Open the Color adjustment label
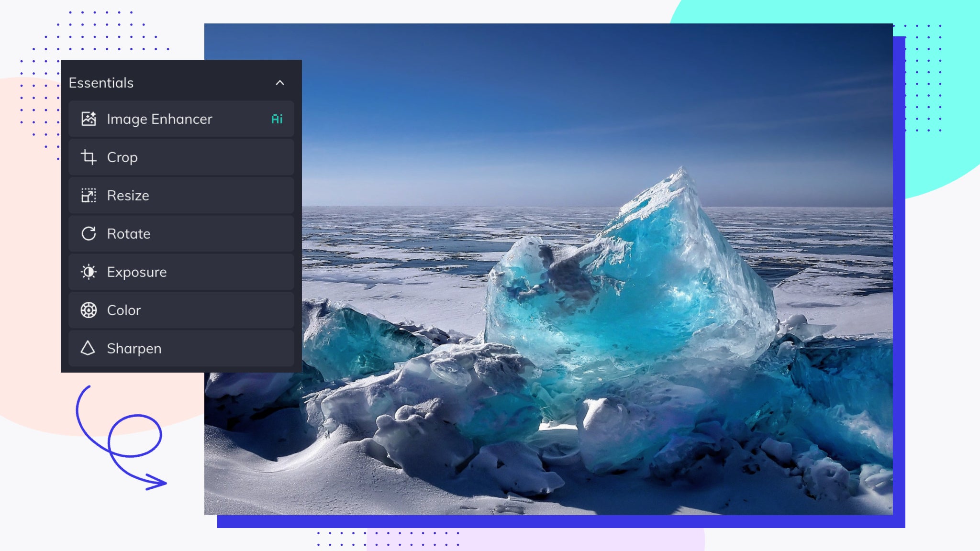 pyautogui.click(x=123, y=310)
